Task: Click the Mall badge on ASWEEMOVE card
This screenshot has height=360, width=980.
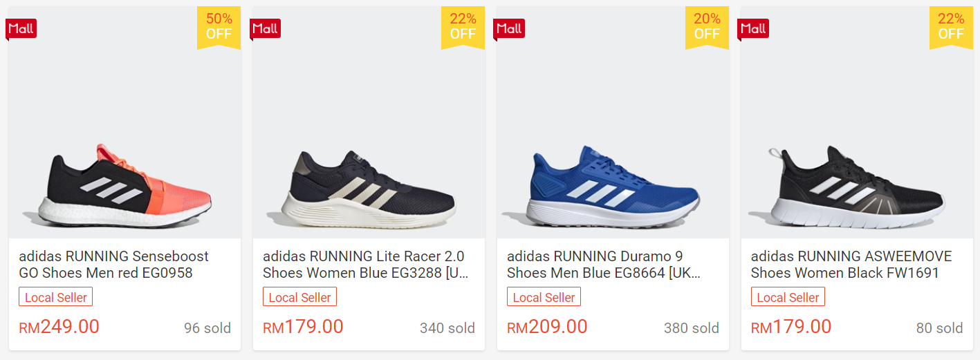Action: click(x=753, y=28)
